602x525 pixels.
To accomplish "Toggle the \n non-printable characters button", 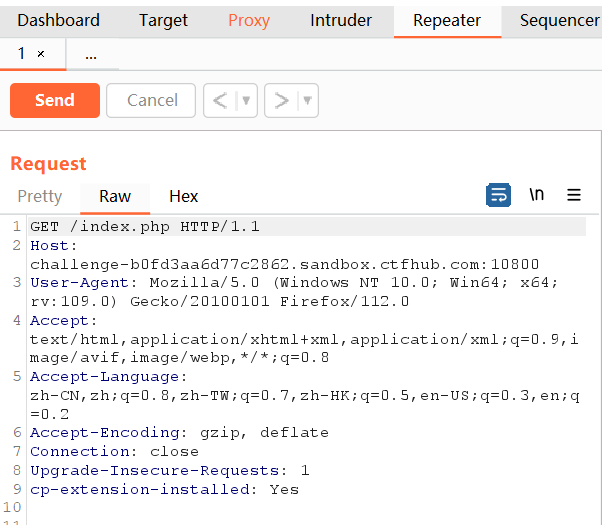I will pyautogui.click(x=537, y=195).
